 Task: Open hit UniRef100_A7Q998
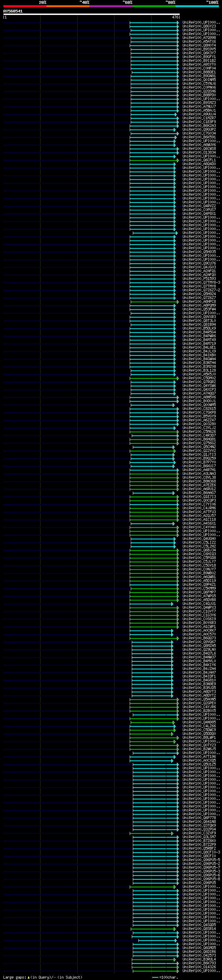coord(199,38)
